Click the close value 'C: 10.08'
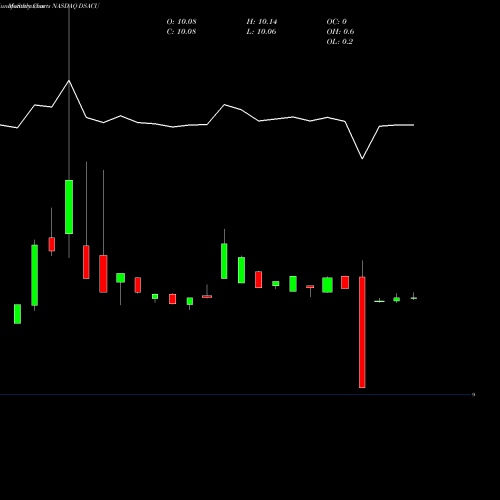Image resolution: width=500 pixels, height=500 pixels. pos(181,32)
